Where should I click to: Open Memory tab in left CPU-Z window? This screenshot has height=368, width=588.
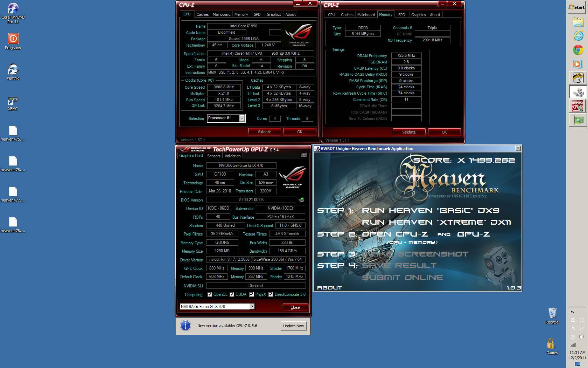[x=241, y=14]
